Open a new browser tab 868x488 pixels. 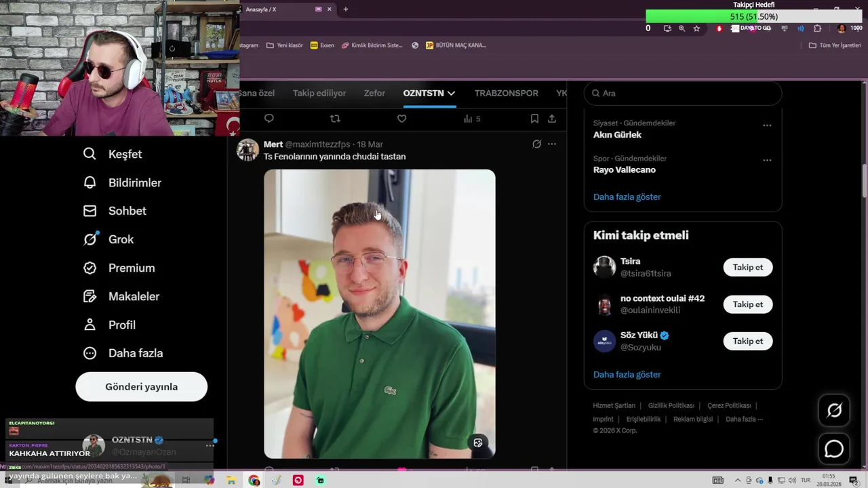point(346,9)
